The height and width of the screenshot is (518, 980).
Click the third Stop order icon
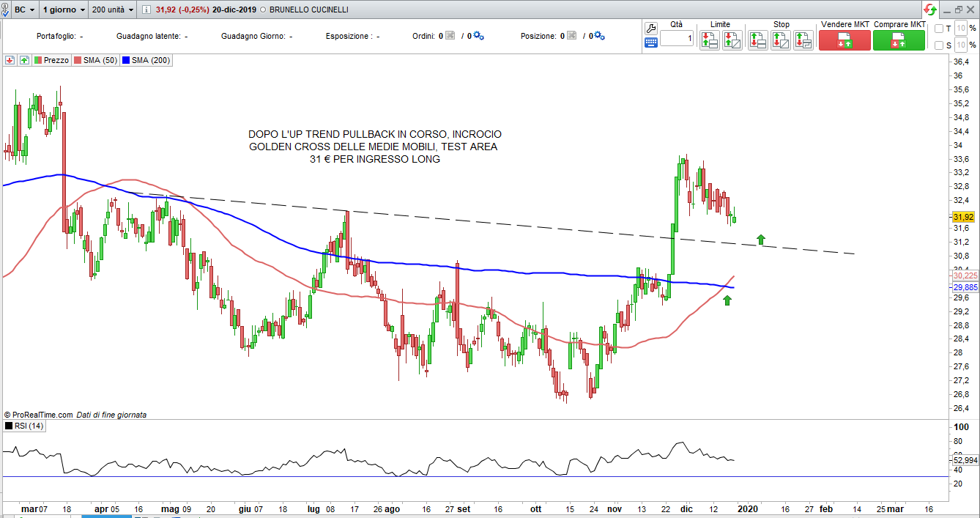pyautogui.click(x=803, y=40)
